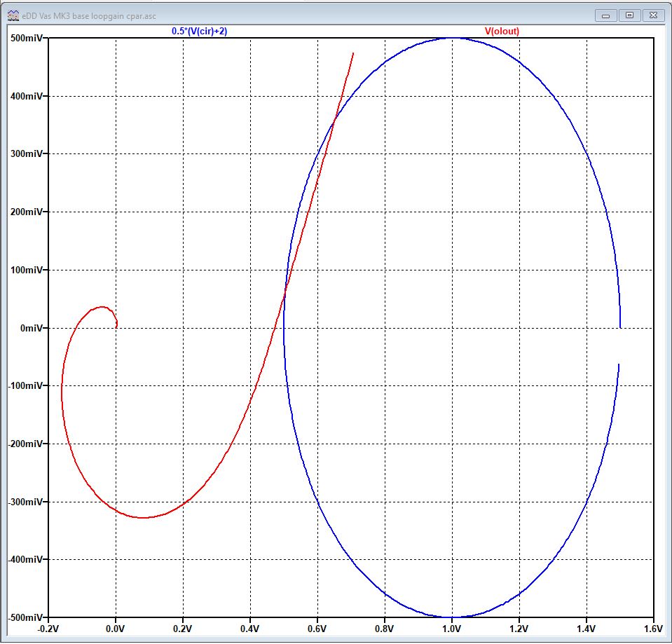Click the -200miV vertical axis label
This screenshot has width=672, height=644.
point(26,444)
